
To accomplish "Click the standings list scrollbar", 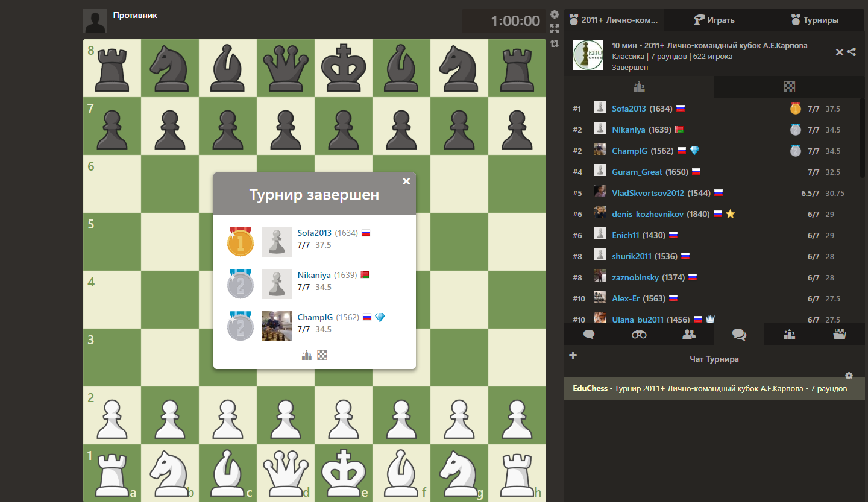I will click(x=863, y=137).
